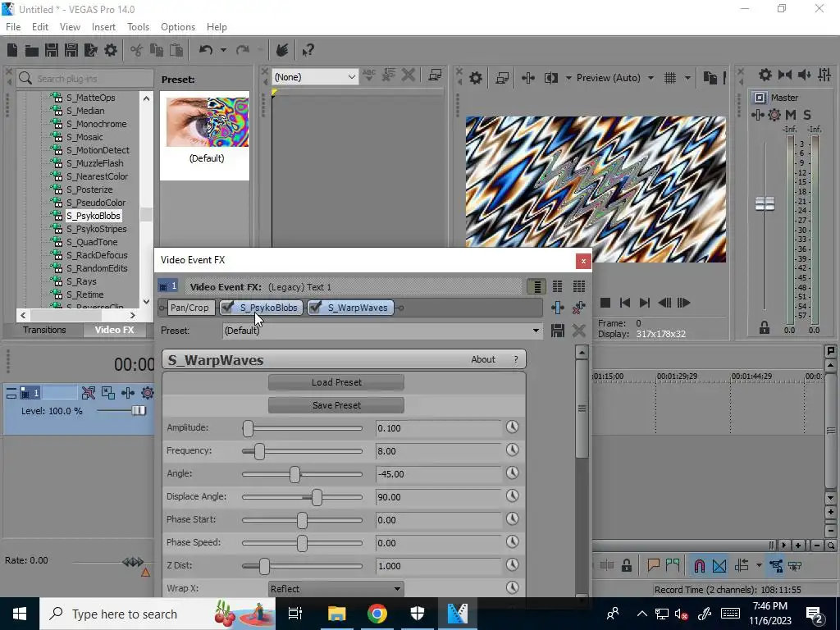Open project Properties gear in main toolbar
The image size is (840, 630).
[111, 50]
